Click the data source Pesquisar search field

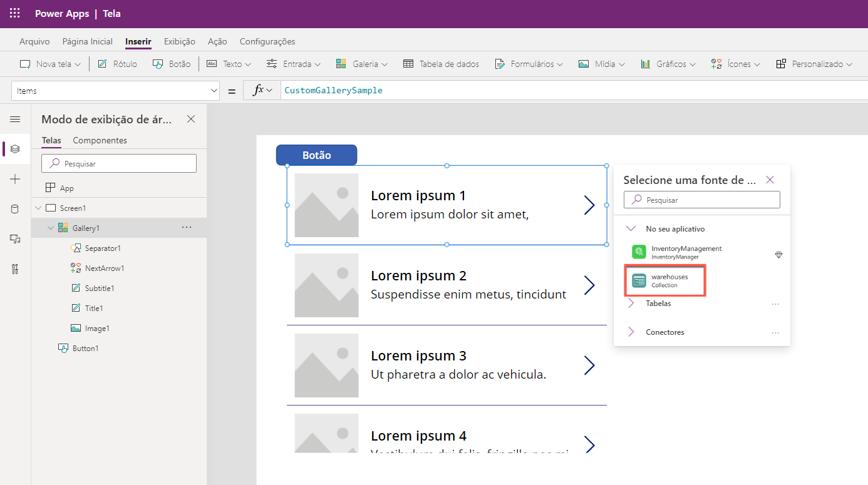(x=702, y=200)
